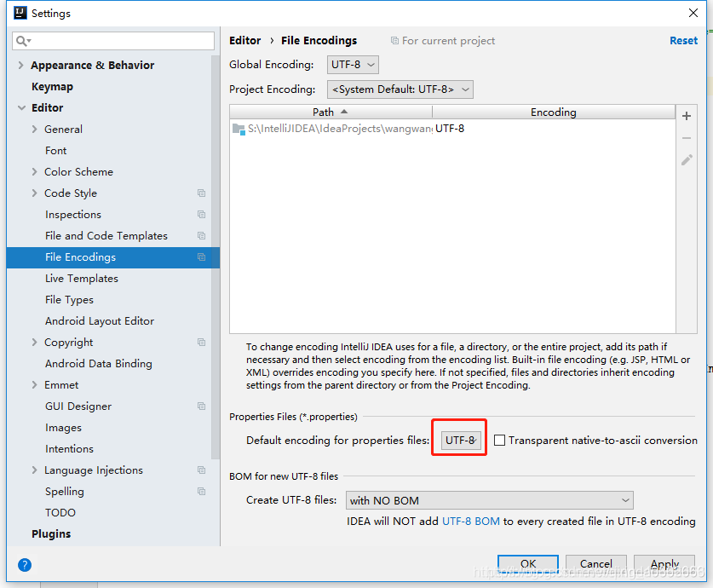Click the magnifier icon in the search box

tap(19, 40)
